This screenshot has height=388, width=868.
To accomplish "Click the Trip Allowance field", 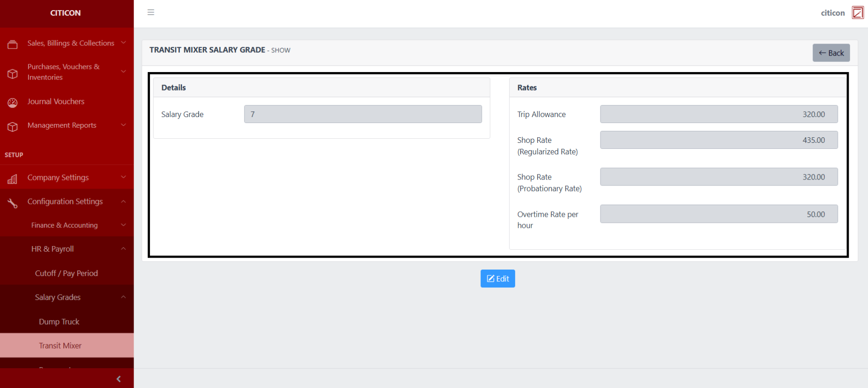I will coord(718,114).
